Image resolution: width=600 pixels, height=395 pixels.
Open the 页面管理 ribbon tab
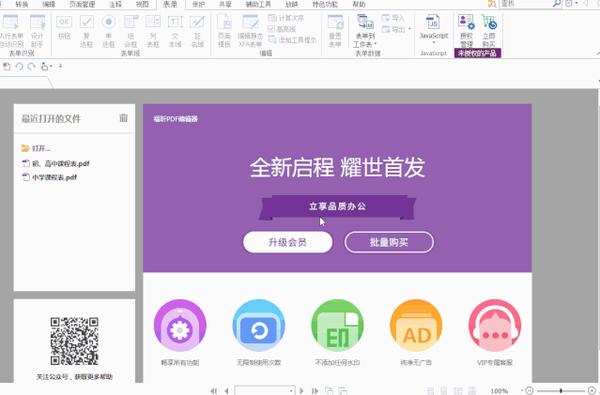pyautogui.click(x=82, y=4)
